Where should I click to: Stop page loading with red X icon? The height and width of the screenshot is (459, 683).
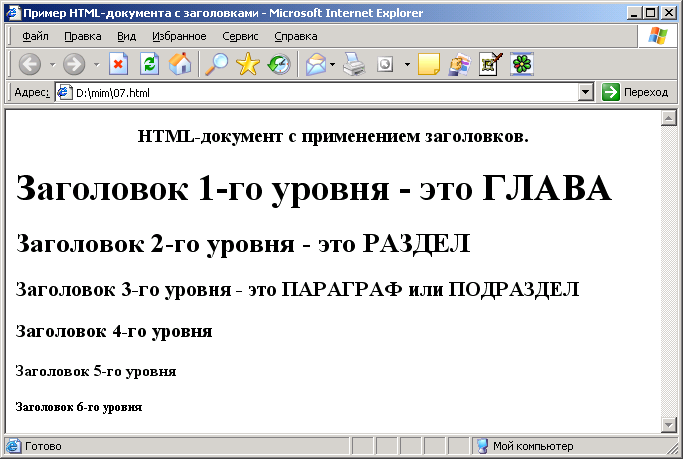point(118,64)
